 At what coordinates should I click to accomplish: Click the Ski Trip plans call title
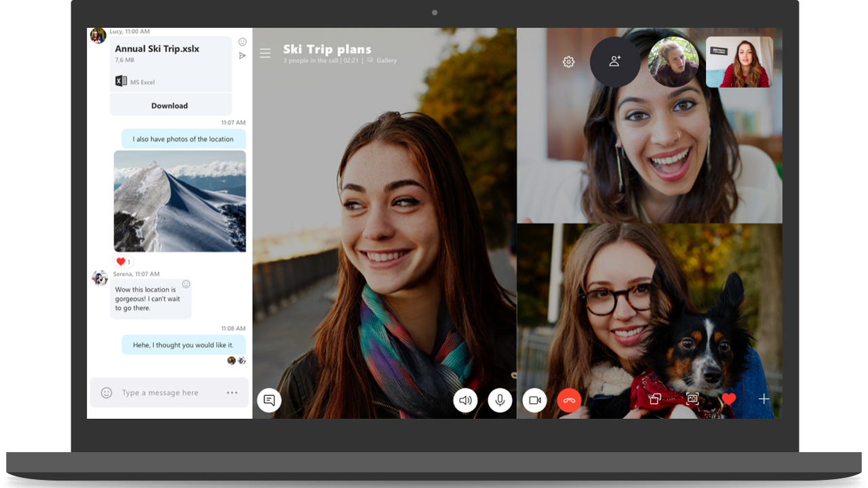[x=327, y=49]
